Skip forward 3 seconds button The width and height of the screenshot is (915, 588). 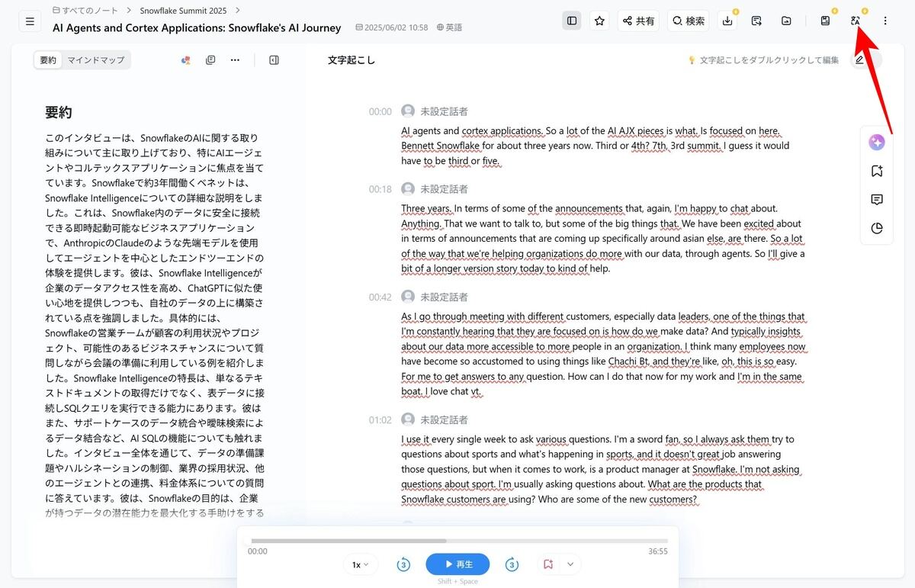(x=512, y=564)
